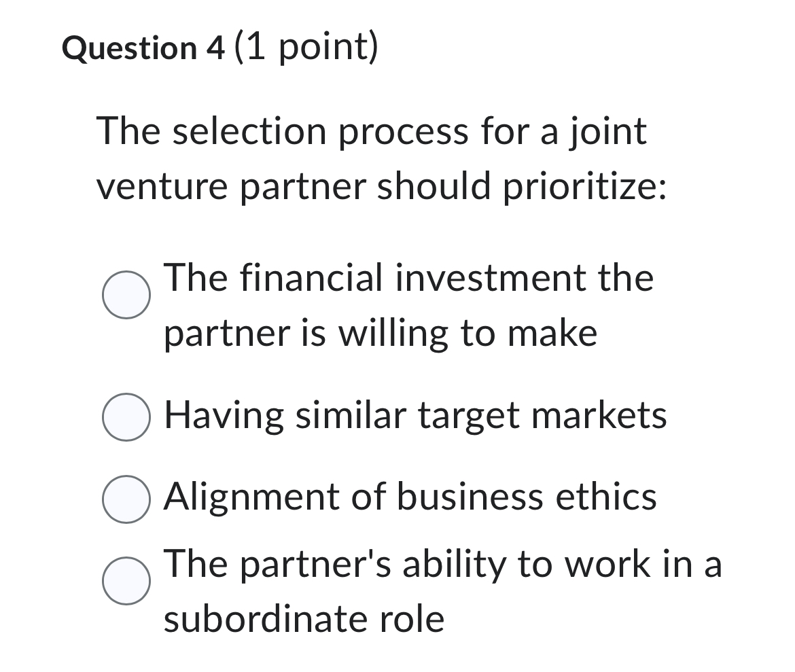
Task: Click 'partner is willing to make' text line
Action: (x=380, y=332)
